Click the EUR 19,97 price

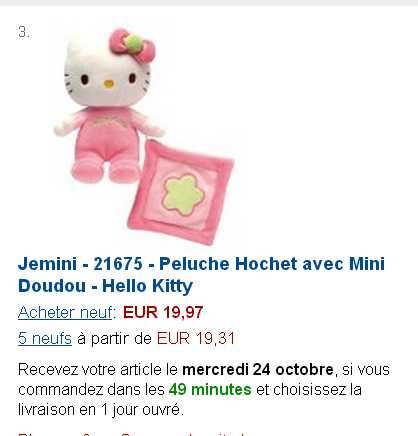[x=163, y=313]
